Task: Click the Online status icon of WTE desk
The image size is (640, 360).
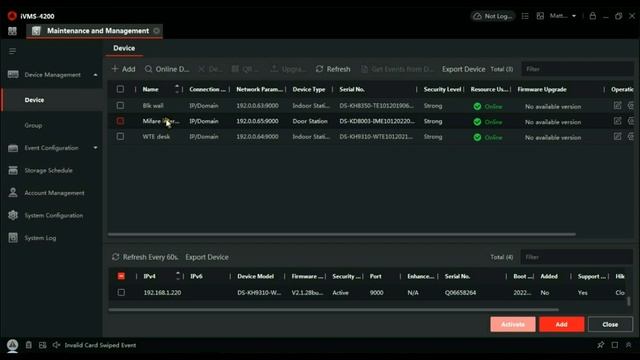Action: [477, 137]
